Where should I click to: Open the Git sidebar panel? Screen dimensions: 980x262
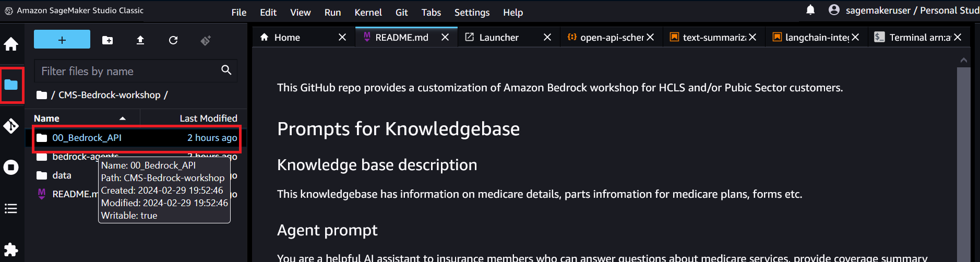(x=11, y=126)
